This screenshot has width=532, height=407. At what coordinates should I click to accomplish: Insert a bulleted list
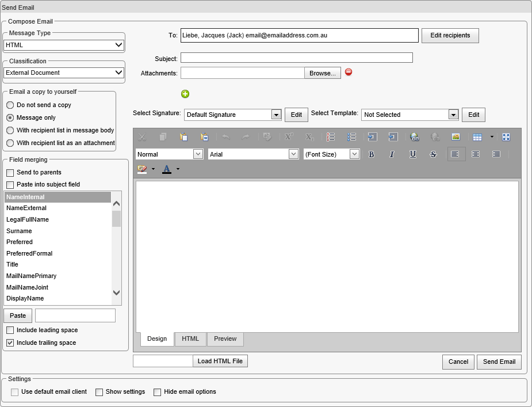pos(351,137)
